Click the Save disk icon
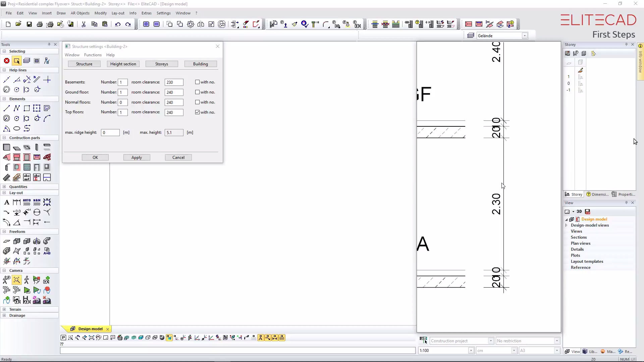 tap(29, 24)
